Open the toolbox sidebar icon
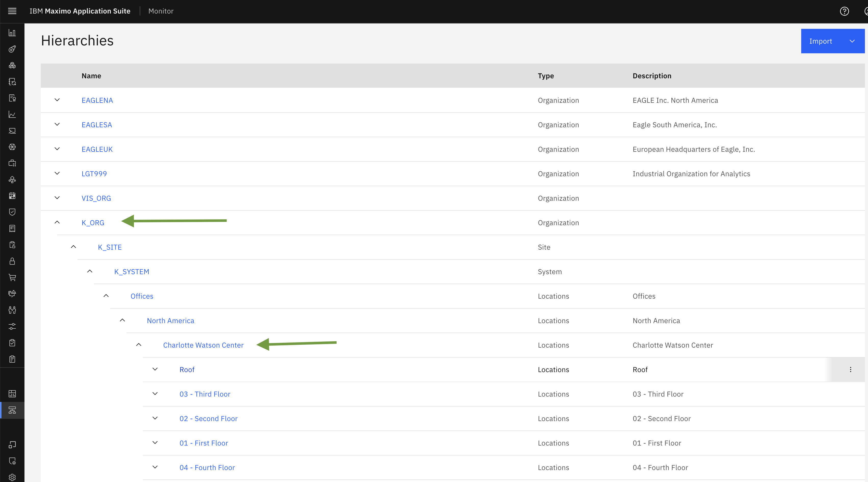Image resolution: width=868 pixels, height=482 pixels. click(12, 163)
